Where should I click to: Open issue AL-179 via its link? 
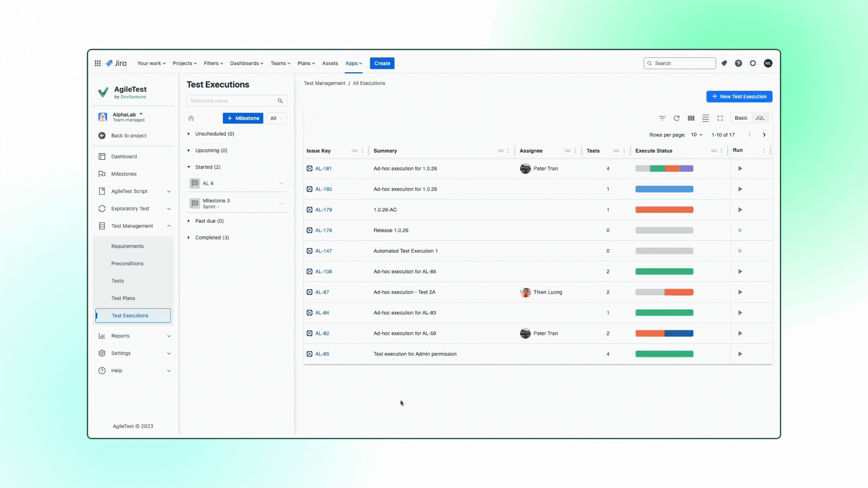click(323, 209)
